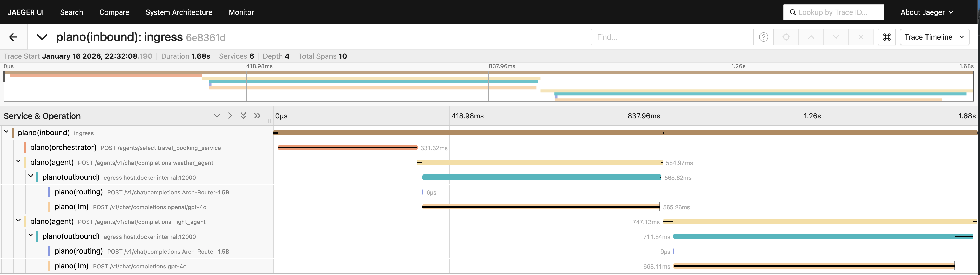980x275 pixels.
Task: Click the JAEGER UI home link
Action: [25, 12]
